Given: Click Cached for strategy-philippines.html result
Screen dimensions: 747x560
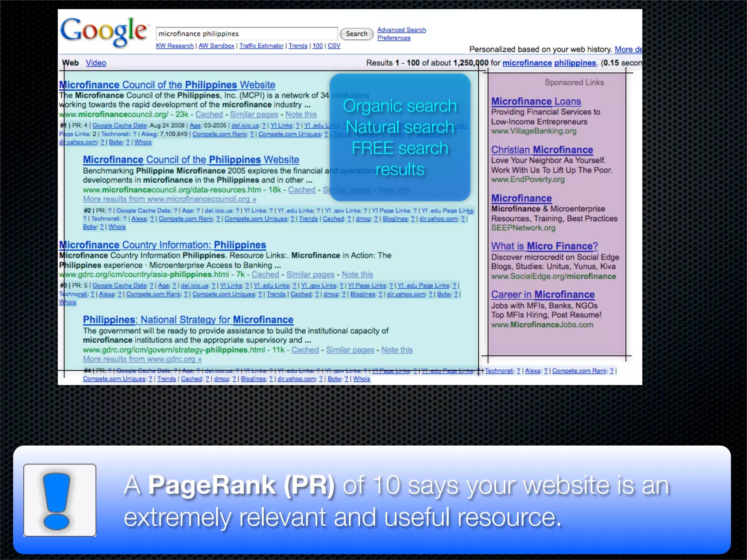Looking at the screenshot, I should point(305,350).
